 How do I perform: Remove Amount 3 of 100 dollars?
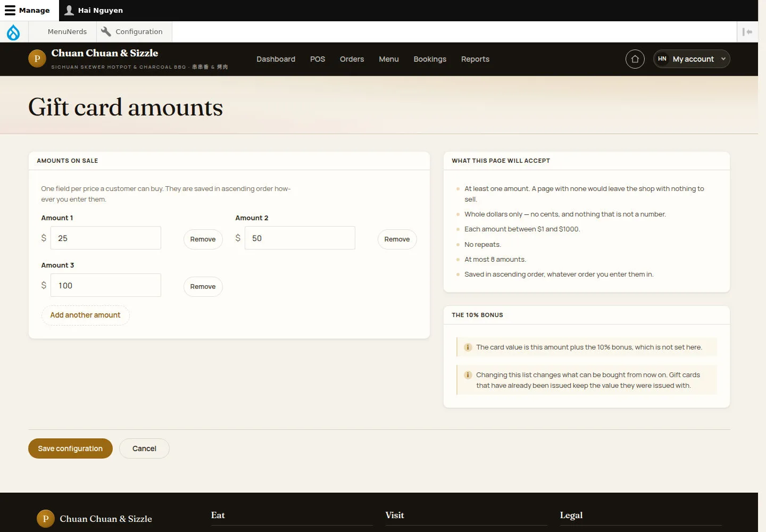[x=203, y=286]
